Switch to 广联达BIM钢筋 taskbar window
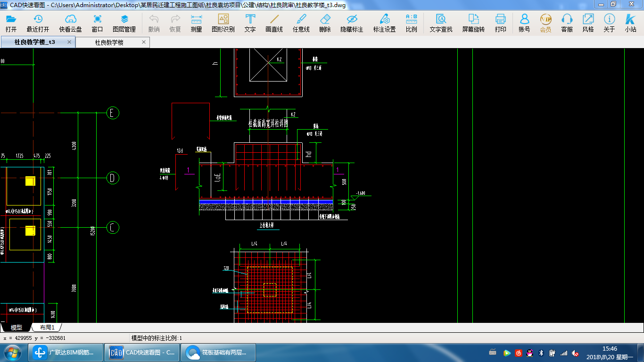The height and width of the screenshot is (362, 644). [x=66, y=352]
